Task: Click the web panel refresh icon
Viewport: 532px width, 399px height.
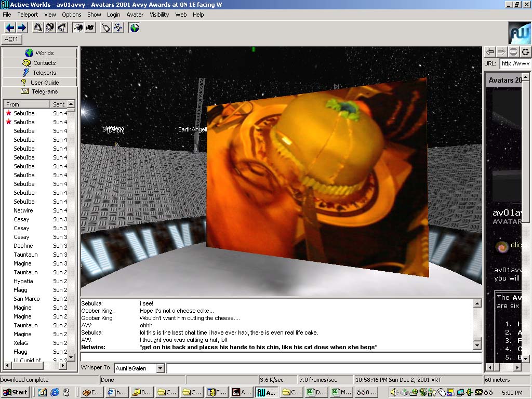Action: (x=526, y=51)
